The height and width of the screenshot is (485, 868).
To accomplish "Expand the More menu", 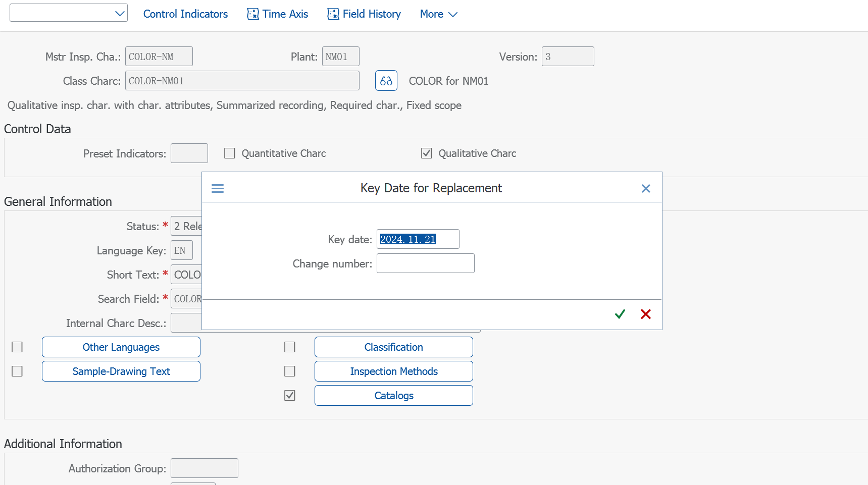I will tap(438, 14).
